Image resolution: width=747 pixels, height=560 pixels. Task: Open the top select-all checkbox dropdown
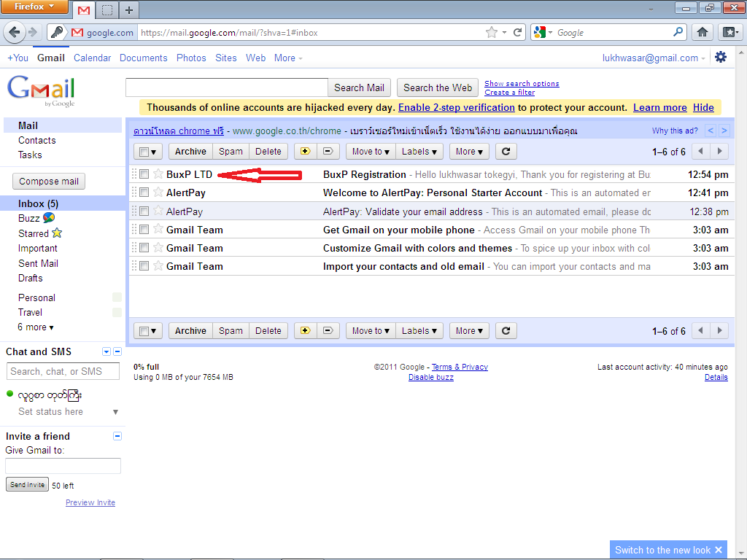(148, 152)
